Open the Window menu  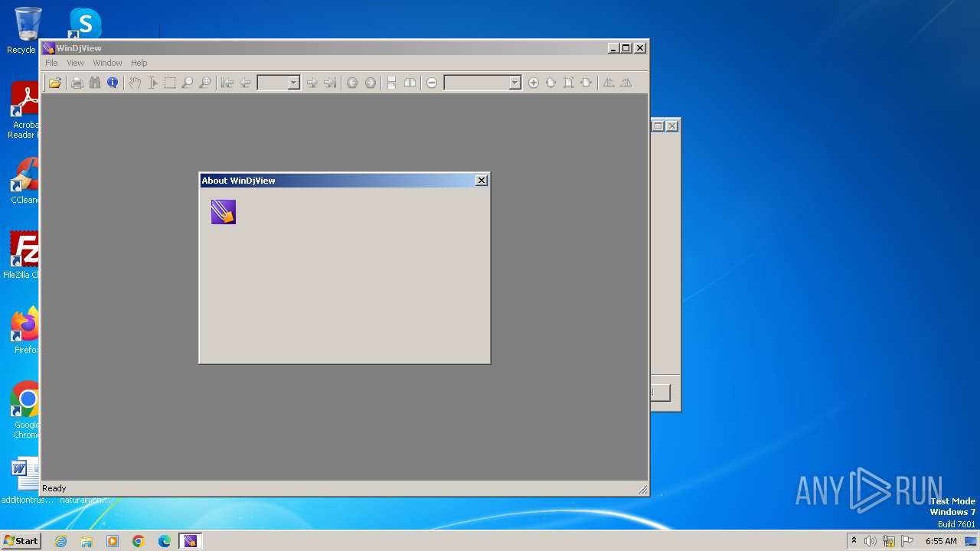[x=107, y=63]
